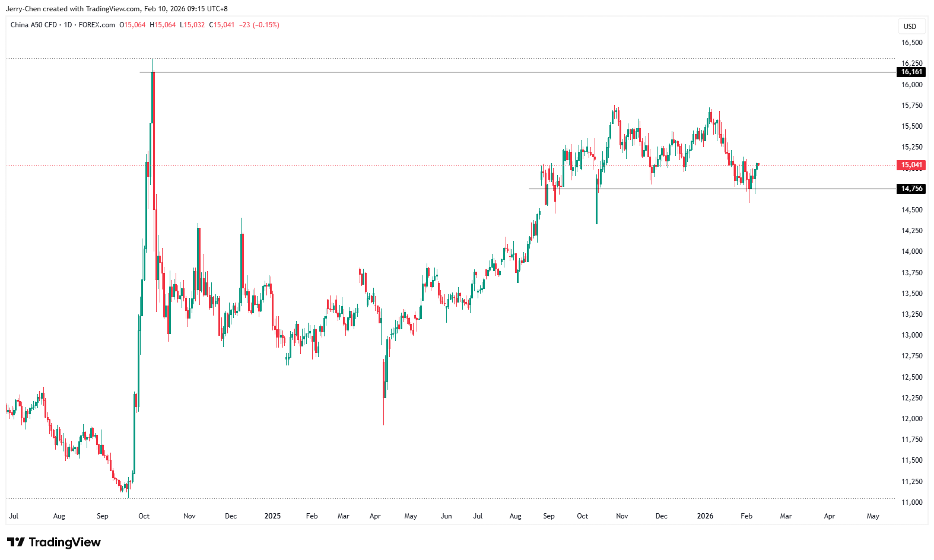Select the 14,756 horizontal line price tag
This screenshot has height=560, width=934.
tap(911, 189)
